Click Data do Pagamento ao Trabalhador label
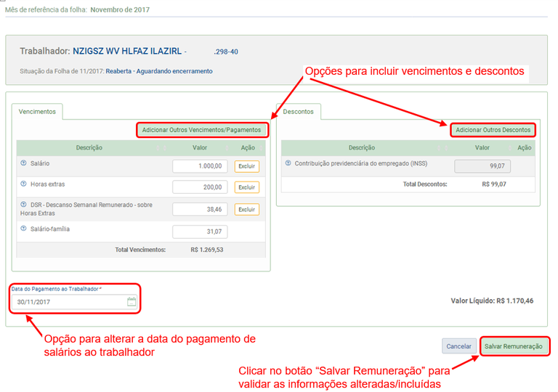 pos(56,289)
